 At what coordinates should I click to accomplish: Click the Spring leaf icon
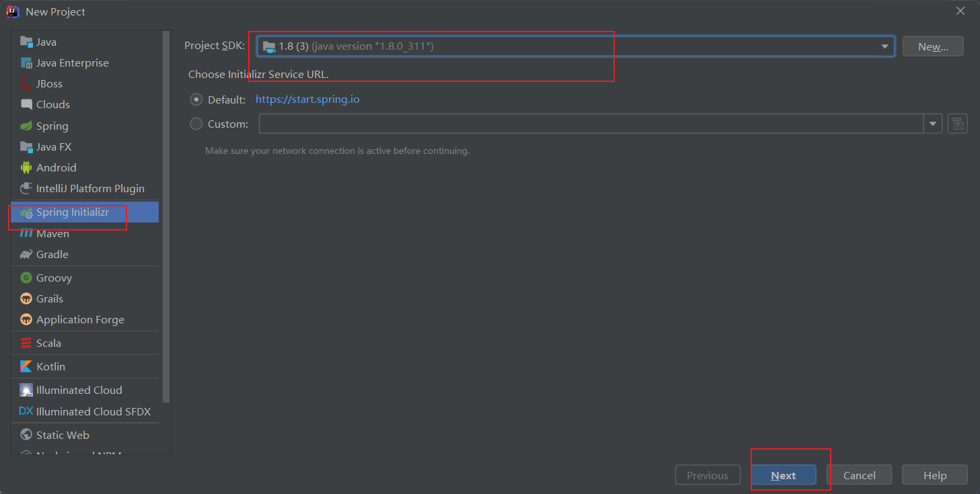tap(26, 126)
